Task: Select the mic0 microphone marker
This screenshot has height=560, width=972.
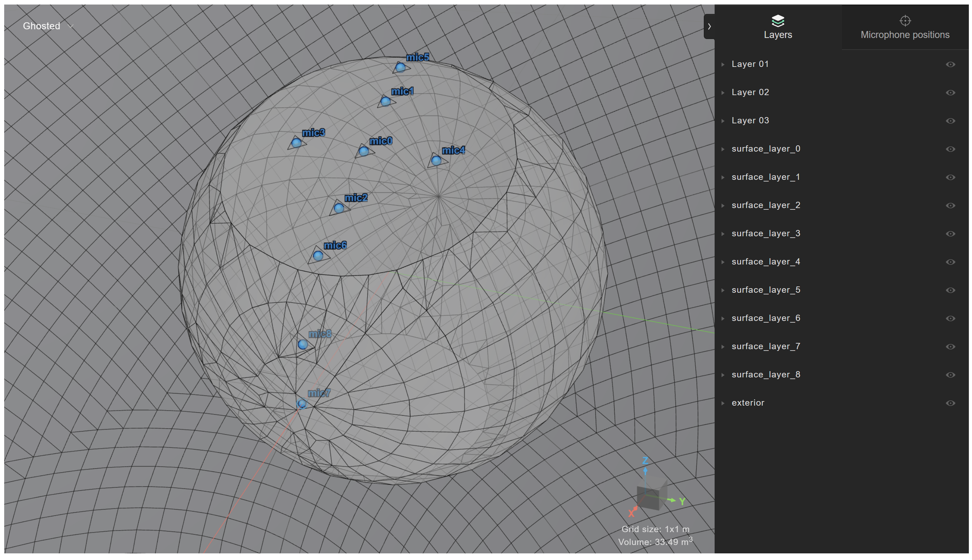Action: (x=364, y=151)
